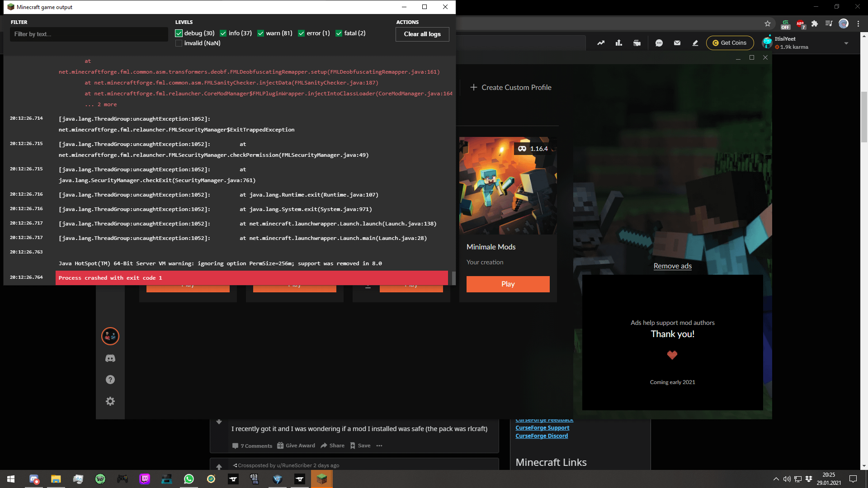Open the browser media control icon
868x488 pixels.
tap(829, 23)
